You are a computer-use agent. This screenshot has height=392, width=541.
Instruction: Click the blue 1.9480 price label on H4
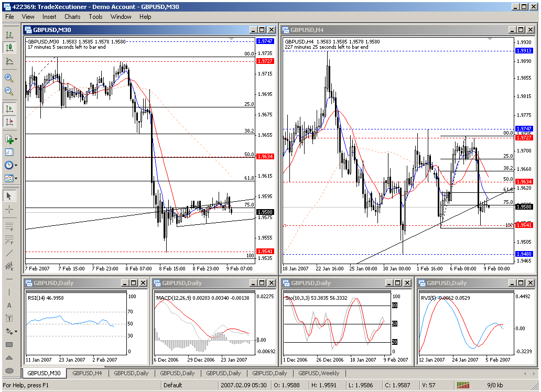pyautogui.click(x=524, y=254)
